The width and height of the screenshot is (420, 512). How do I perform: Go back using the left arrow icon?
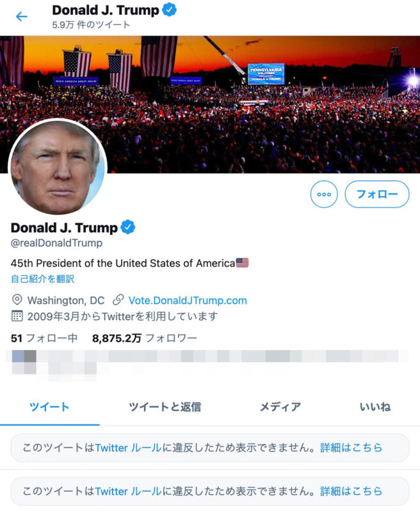click(x=22, y=17)
